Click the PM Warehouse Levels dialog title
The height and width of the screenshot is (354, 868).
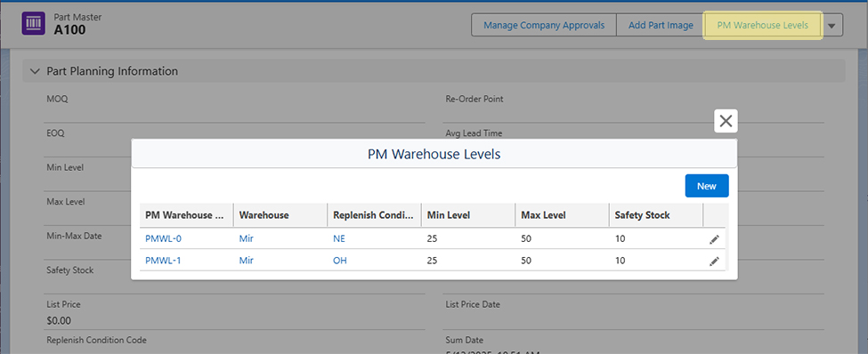pos(434,155)
